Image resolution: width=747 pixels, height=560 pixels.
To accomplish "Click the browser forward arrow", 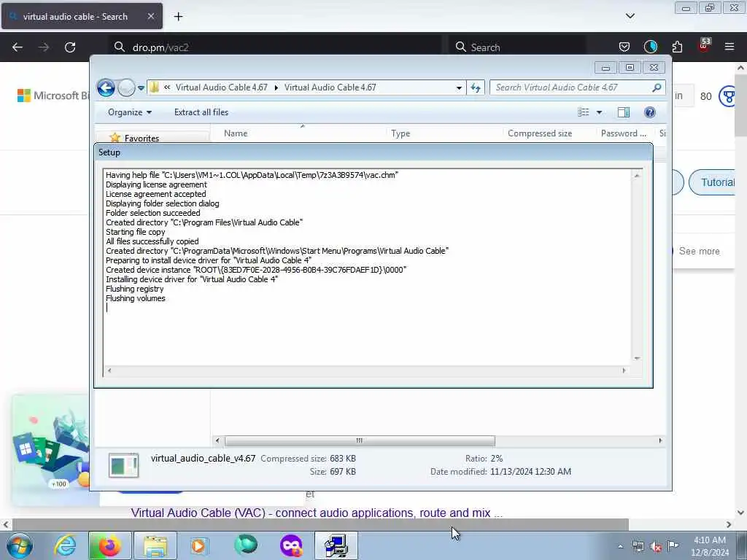I will point(44,47).
